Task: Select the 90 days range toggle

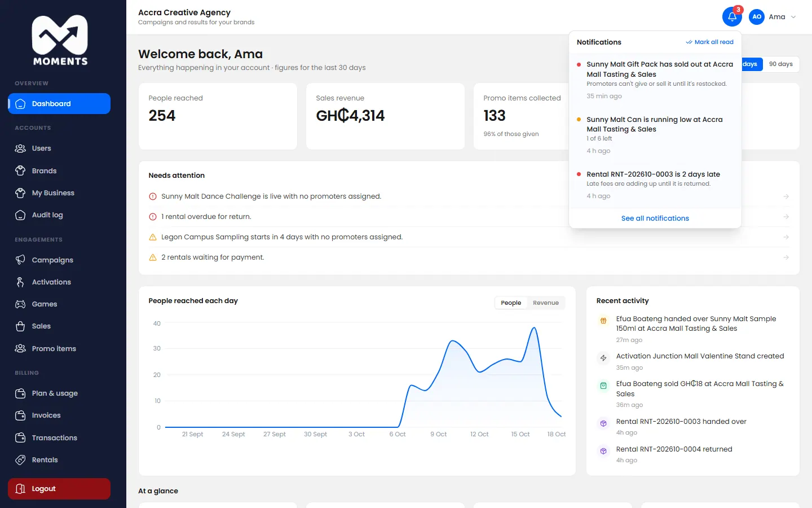Action: 780,64
